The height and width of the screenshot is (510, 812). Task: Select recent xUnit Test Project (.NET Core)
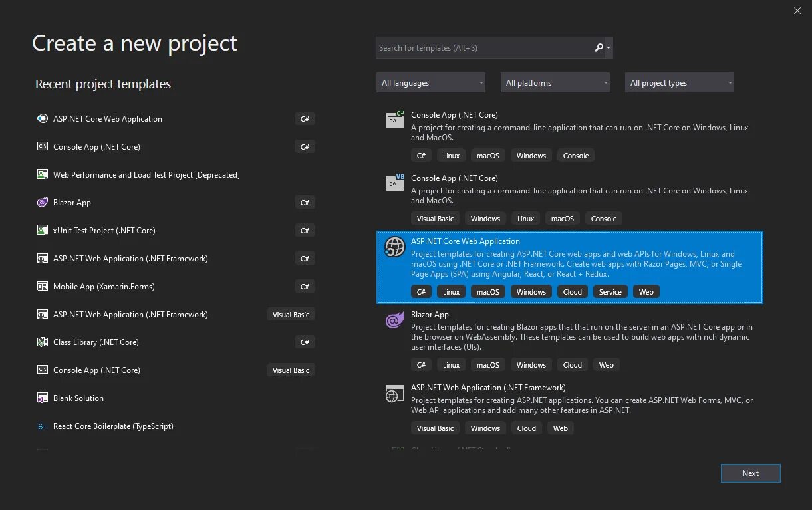[x=176, y=231]
